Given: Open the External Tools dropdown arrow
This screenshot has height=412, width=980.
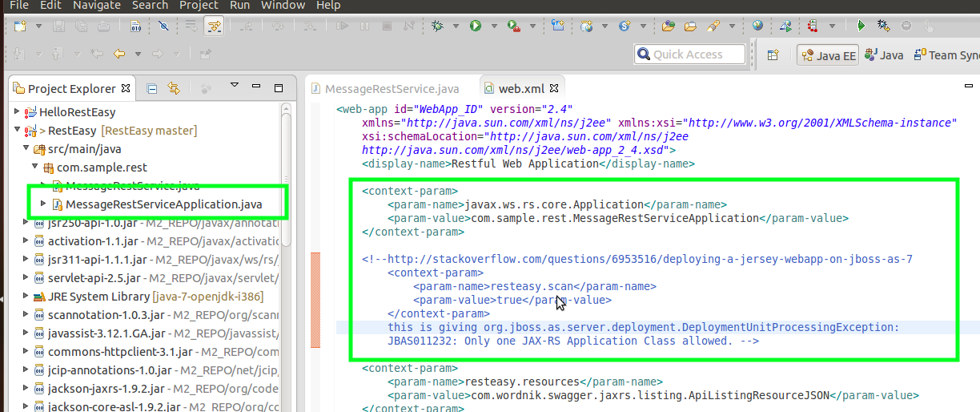Looking at the screenshot, I should [531, 26].
